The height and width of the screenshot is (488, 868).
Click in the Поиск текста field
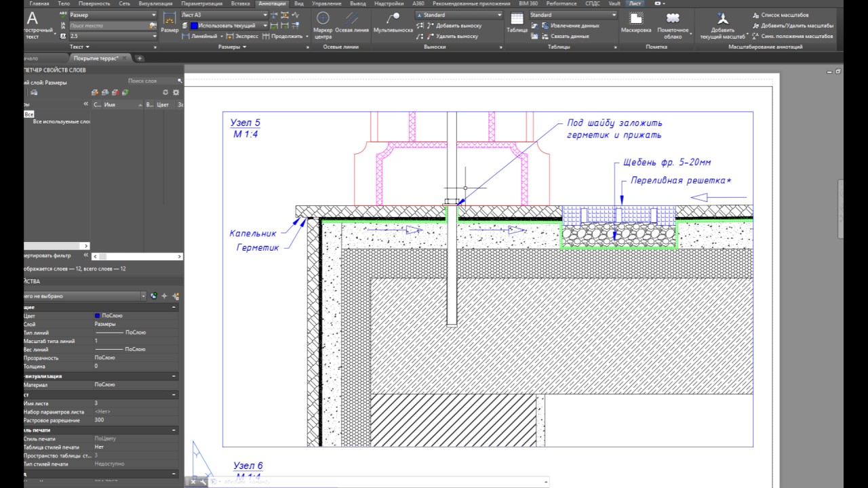[x=110, y=26]
